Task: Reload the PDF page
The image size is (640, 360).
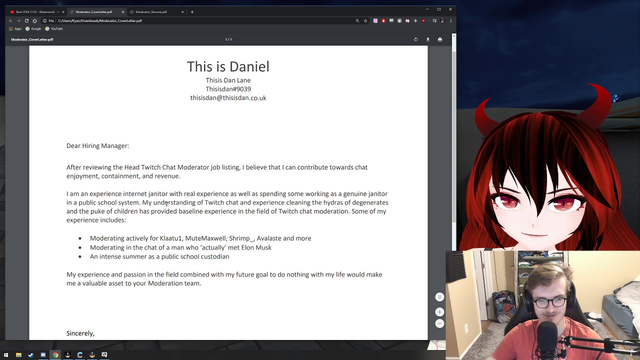Action: pos(27,21)
